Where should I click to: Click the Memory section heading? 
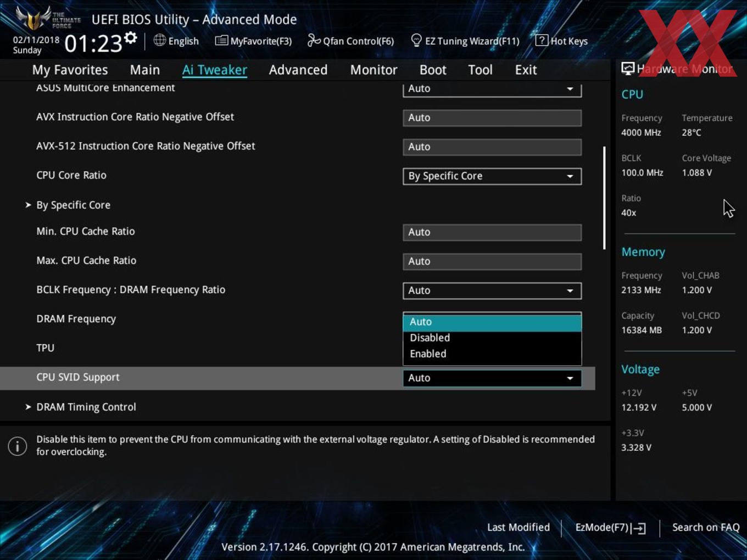point(643,252)
